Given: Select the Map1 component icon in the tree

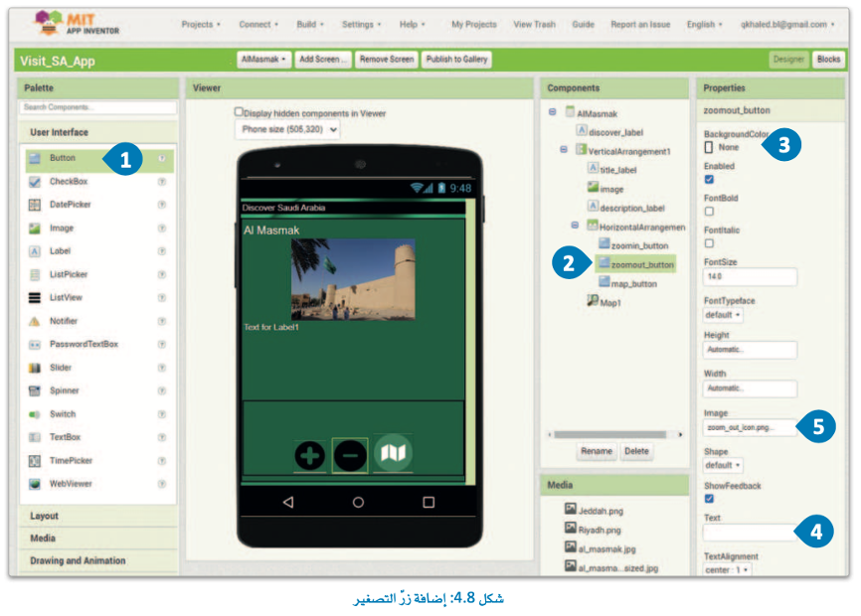Looking at the screenshot, I should [x=593, y=300].
